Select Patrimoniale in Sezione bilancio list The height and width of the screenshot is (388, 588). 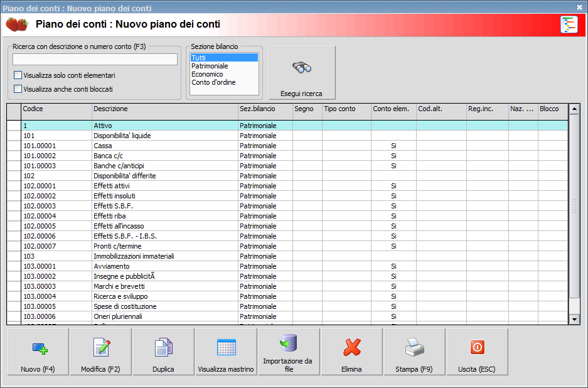point(210,66)
